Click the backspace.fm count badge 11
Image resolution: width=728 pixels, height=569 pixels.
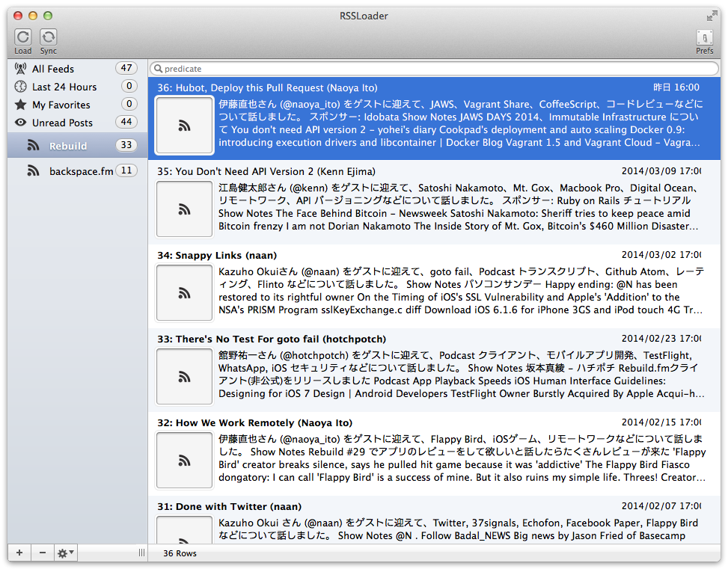(x=126, y=170)
